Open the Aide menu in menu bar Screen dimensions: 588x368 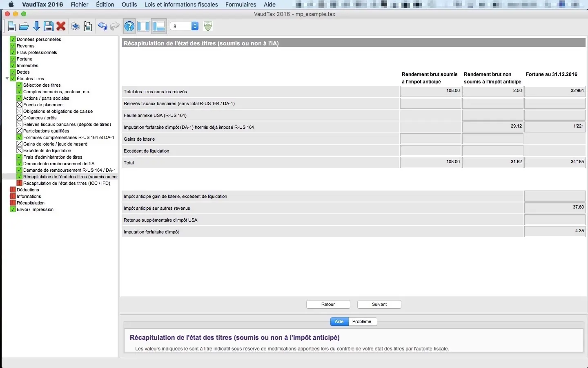pyautogui.click(x=269, y=4)
